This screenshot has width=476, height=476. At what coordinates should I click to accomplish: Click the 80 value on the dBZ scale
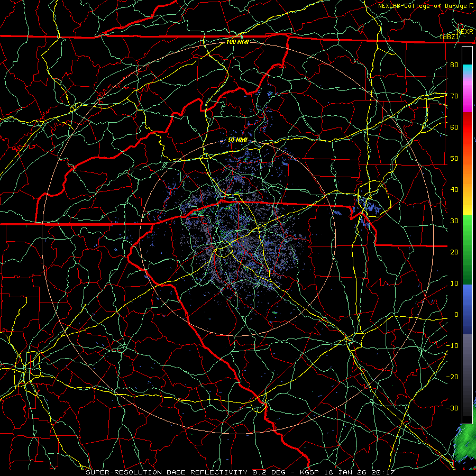coord(454,65)
